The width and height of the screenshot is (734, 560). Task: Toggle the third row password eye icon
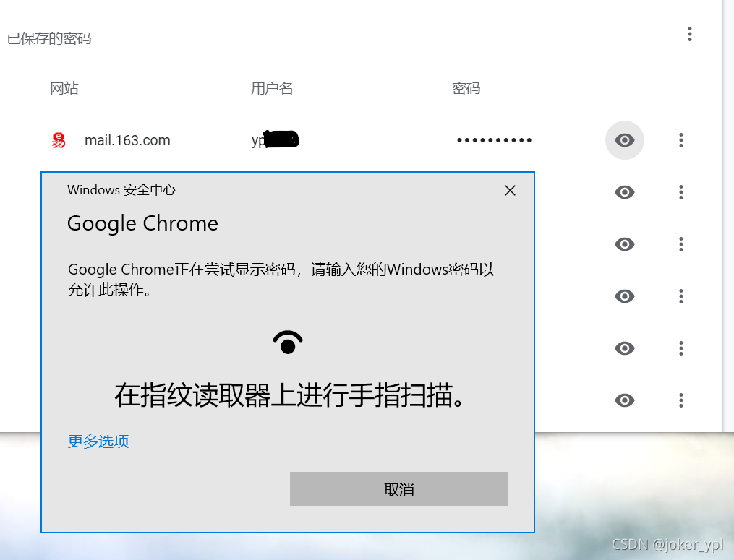[x=625, y=244]
